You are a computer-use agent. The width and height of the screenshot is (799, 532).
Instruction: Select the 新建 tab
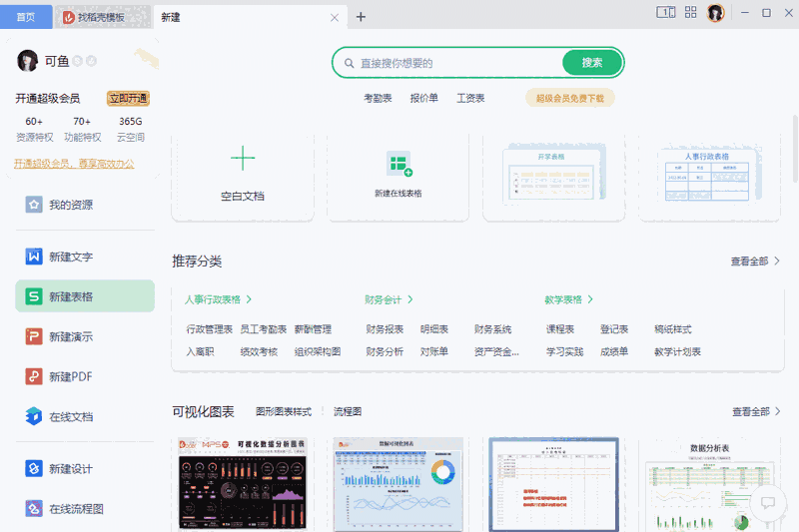(x=250, y=17)
